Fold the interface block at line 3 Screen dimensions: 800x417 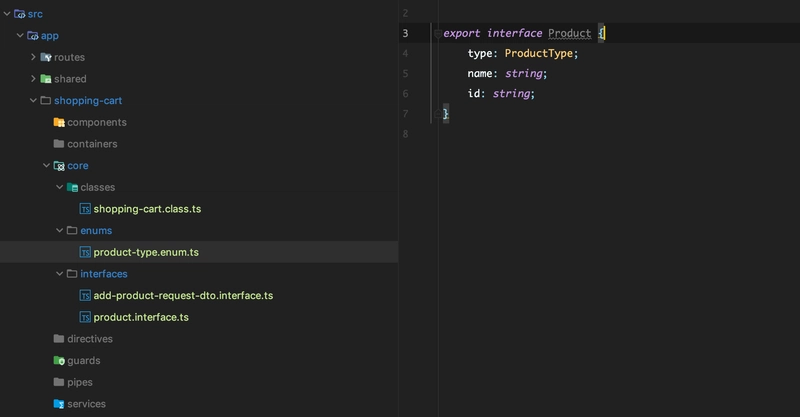pyautogui.click(x=438, y=34)
